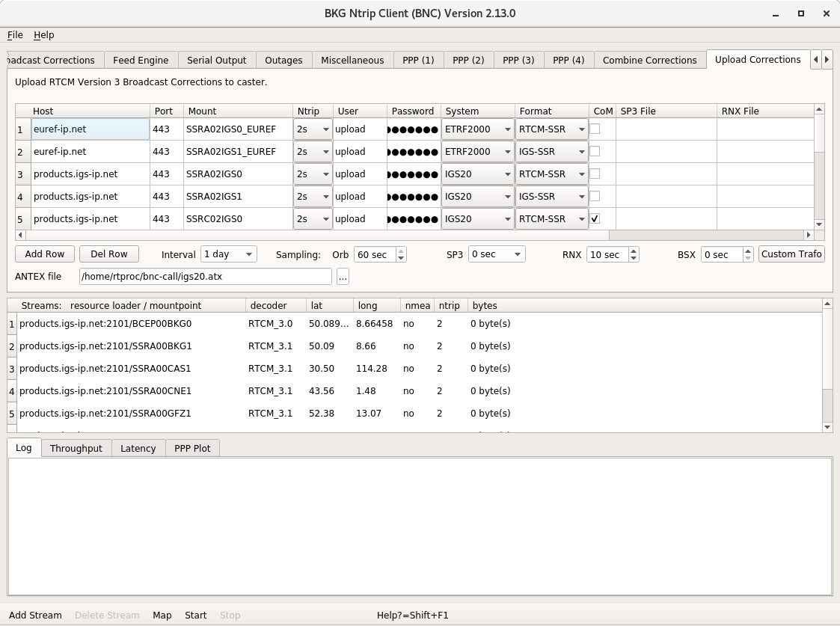
Task: Click the Add Row button
Action: [45, 254]
